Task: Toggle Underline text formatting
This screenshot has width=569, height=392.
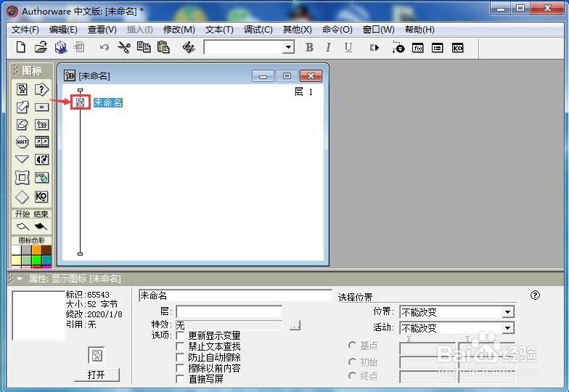Action: tap(348, 48)
